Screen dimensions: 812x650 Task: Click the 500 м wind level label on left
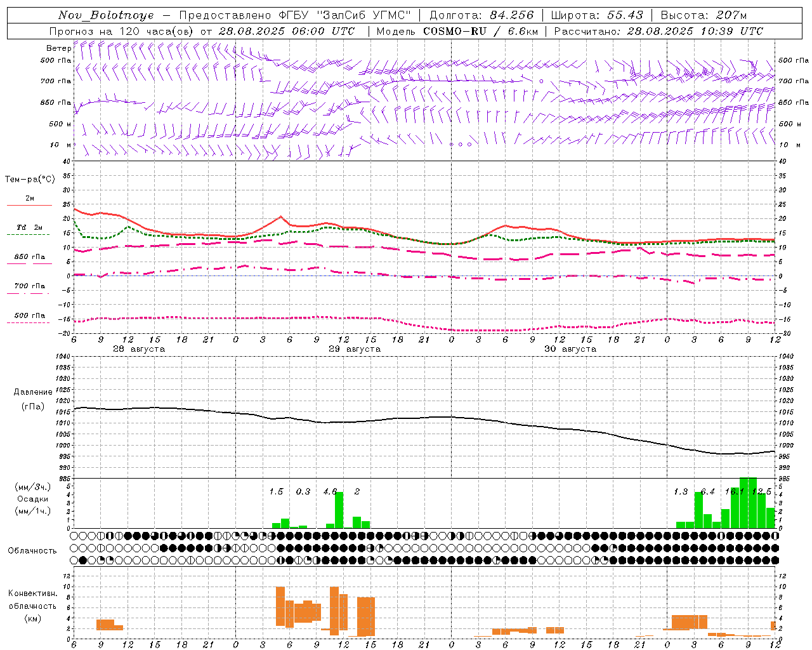point(60,124)
